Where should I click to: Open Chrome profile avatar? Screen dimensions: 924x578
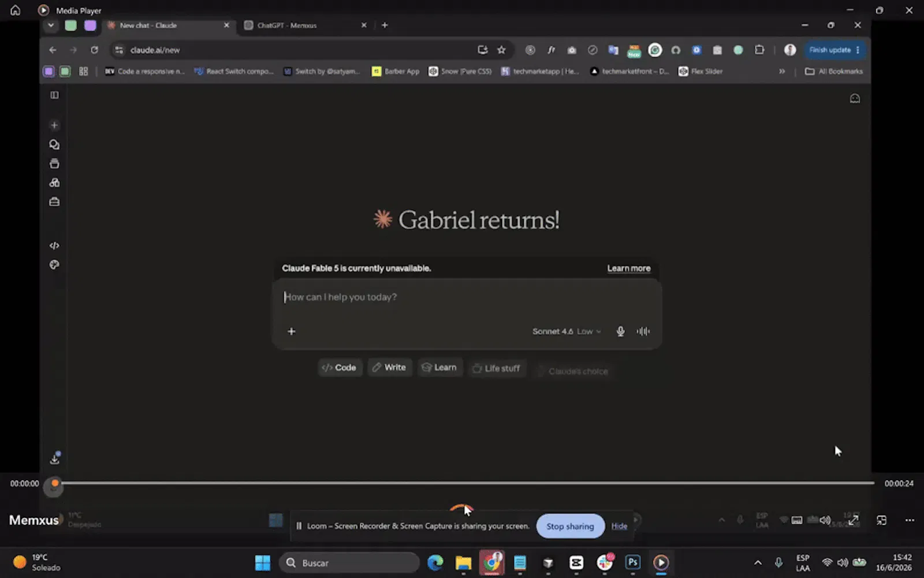click(790, 50)
